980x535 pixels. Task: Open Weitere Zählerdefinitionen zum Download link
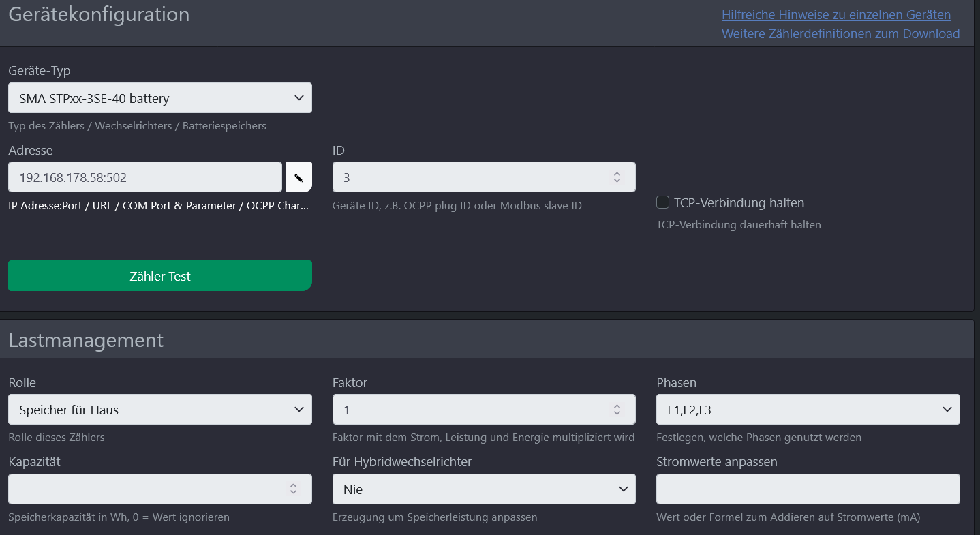(x=840, y=34)
